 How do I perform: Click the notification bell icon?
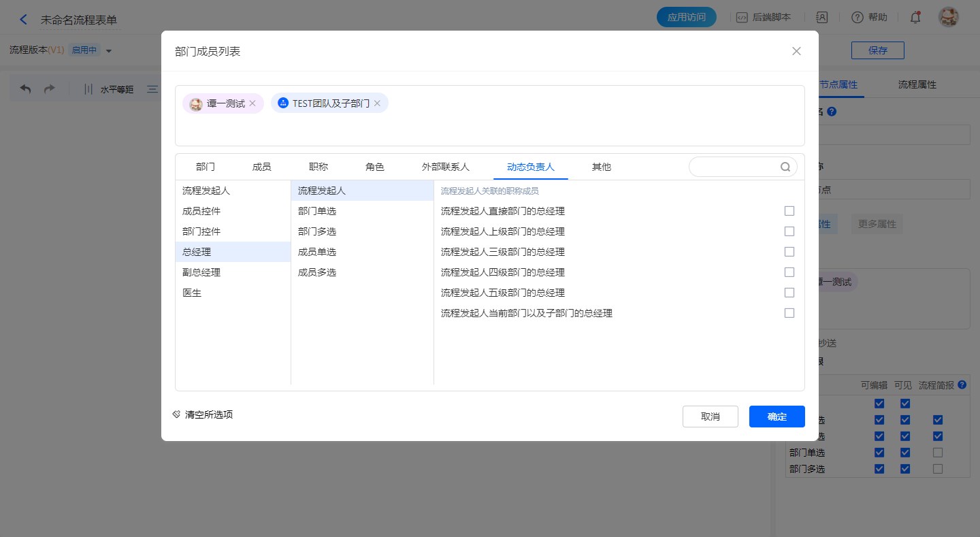tap(915, 18)
